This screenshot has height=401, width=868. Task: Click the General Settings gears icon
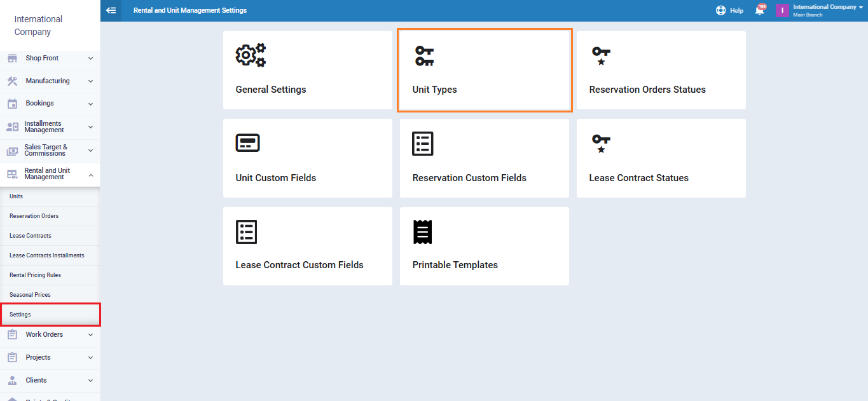pyautogui.click(x=251, y=56)
